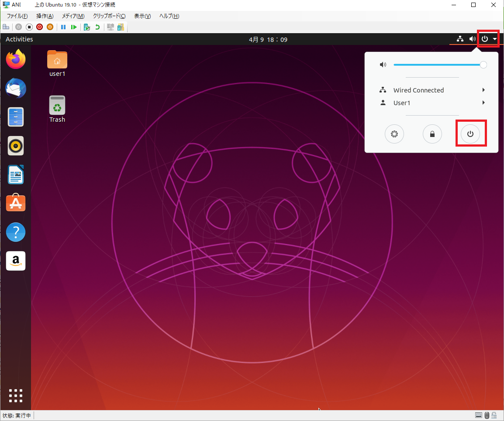The height and width of the screenshot is (421, 504).
Task: Launch Thunderbird Mail from the dock
Action: click(x=16, y=88)
